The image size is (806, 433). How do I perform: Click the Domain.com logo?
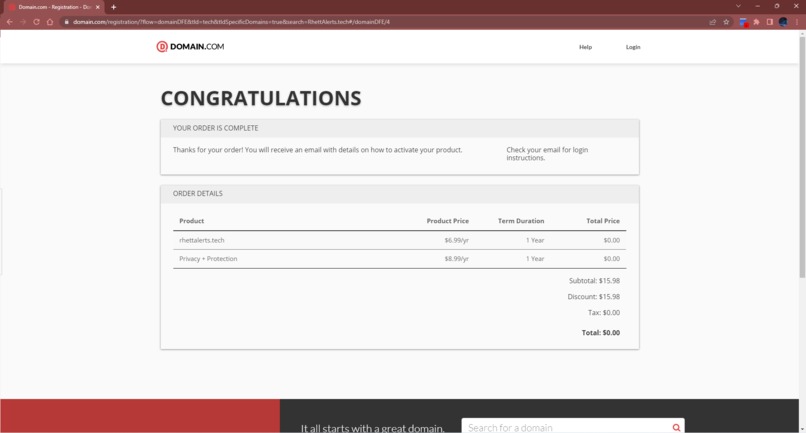pyautogui.click(x=190, y=47)
